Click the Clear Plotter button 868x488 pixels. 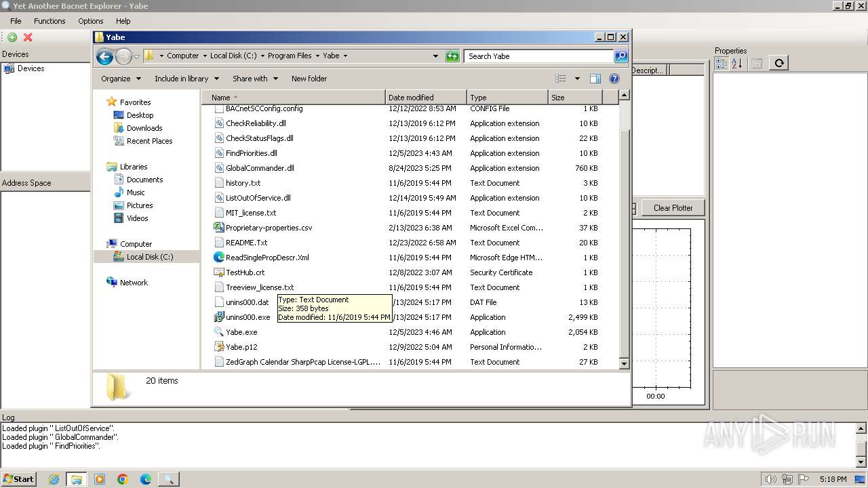(x=673, y=208)
